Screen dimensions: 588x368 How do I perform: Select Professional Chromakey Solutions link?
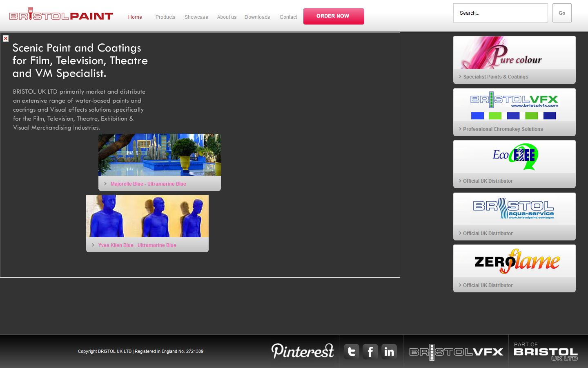pyautogui.click(x=503, y=129)
